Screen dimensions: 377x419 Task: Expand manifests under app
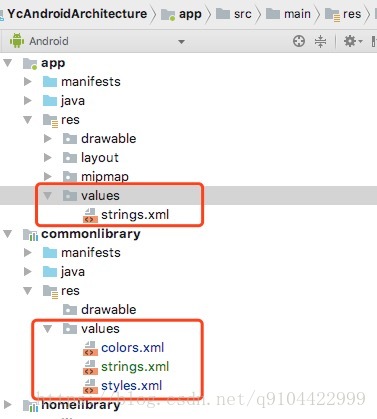[28, 82]
